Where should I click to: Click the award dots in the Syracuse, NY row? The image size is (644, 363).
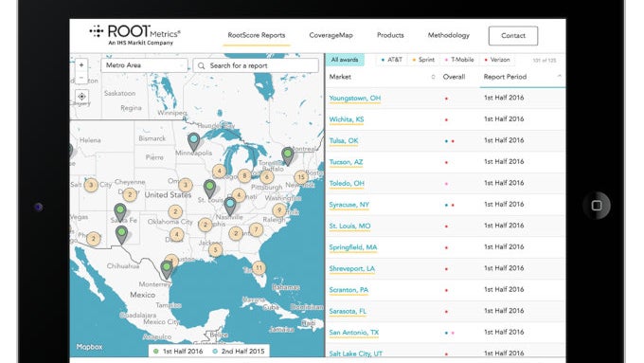449,205
